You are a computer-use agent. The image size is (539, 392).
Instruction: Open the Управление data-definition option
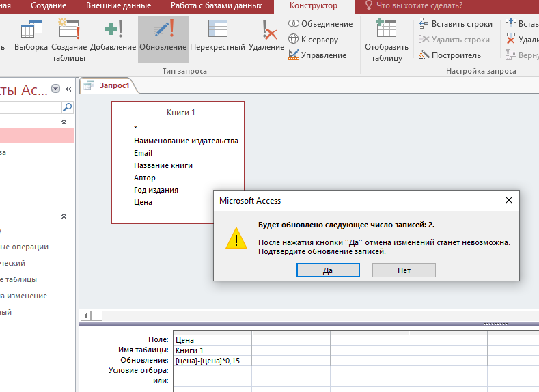click(x=317, y=55)
